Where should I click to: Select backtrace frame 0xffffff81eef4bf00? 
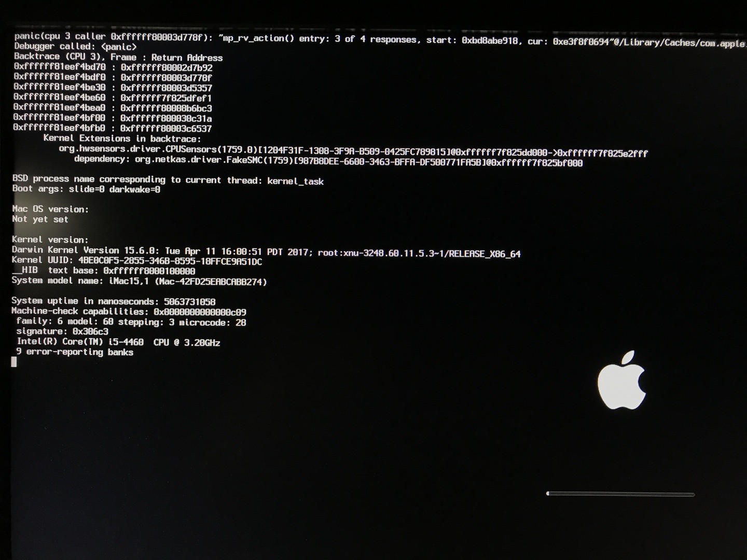pos(113,118)
